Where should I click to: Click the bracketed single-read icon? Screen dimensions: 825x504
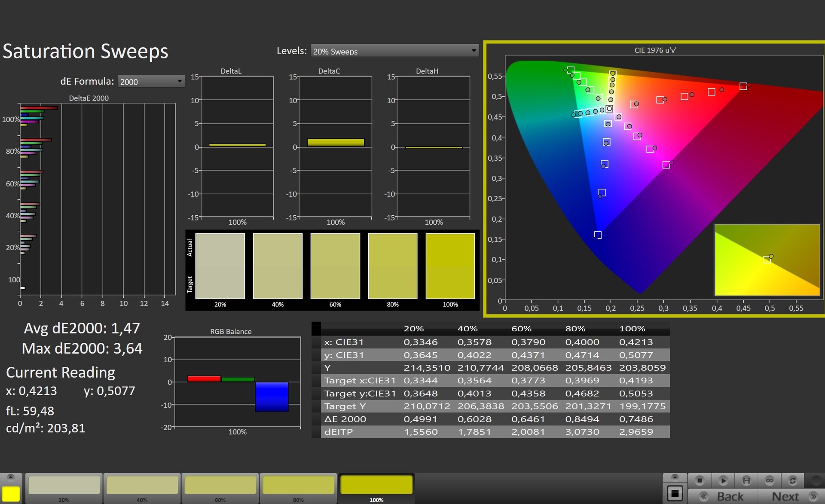(x=746, y=480)
